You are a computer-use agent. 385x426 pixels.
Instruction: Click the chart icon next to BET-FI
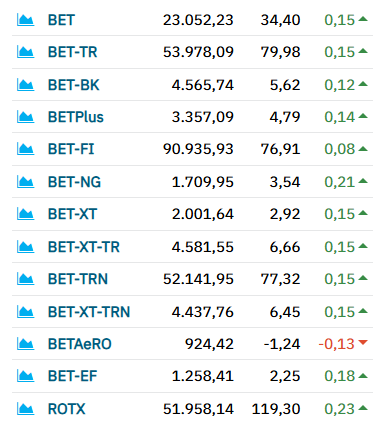click(25, 149)
